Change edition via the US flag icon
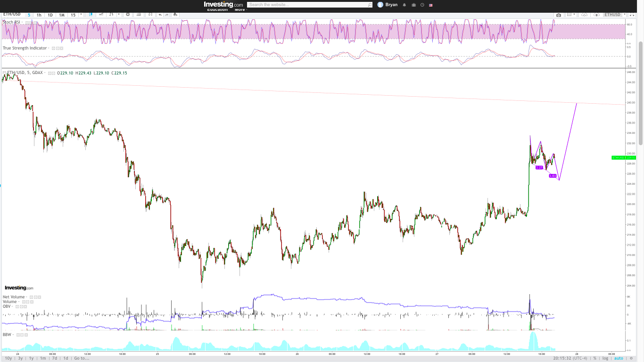Screen dimensions: 644x362 431,5
